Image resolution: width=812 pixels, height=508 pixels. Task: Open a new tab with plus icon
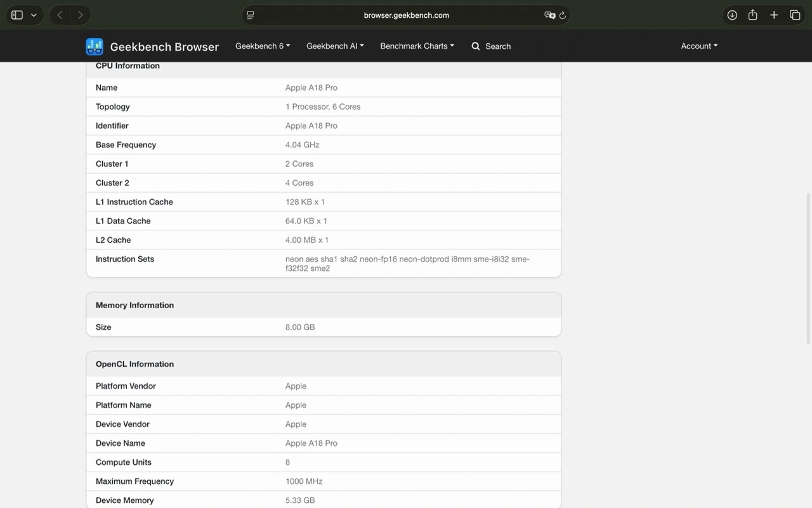tap(774, 15)
